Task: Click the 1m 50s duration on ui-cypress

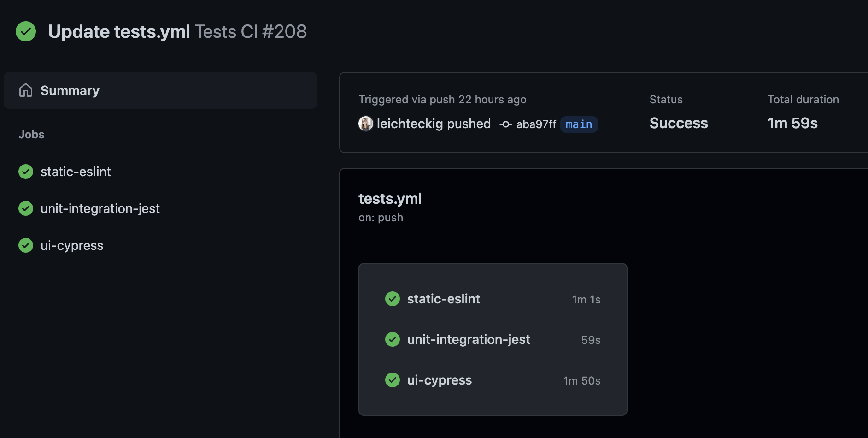Action: point(582,380)
